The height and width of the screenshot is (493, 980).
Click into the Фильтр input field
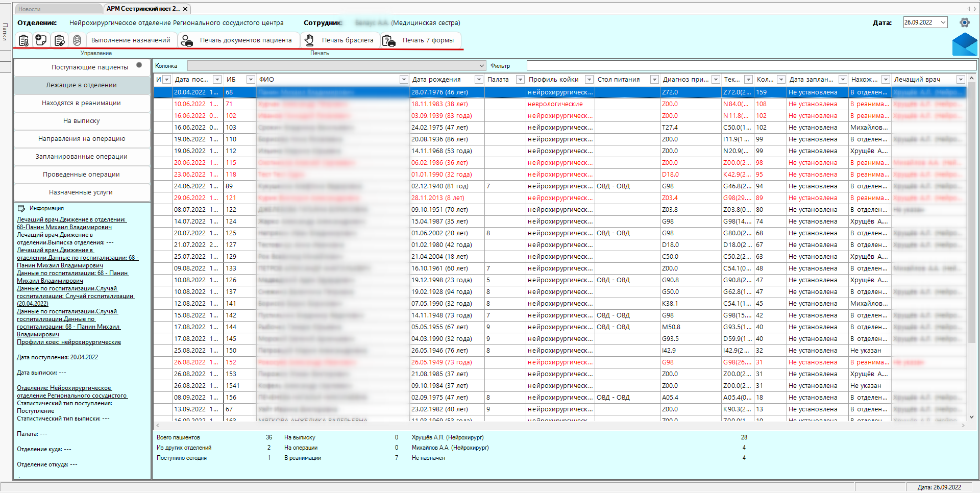tap(751, 65)
